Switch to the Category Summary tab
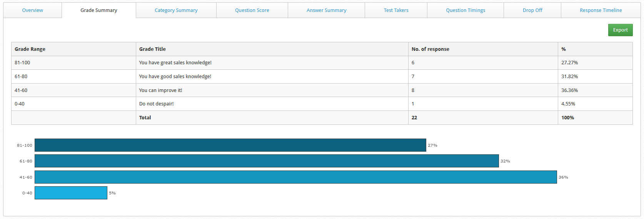 176,10
